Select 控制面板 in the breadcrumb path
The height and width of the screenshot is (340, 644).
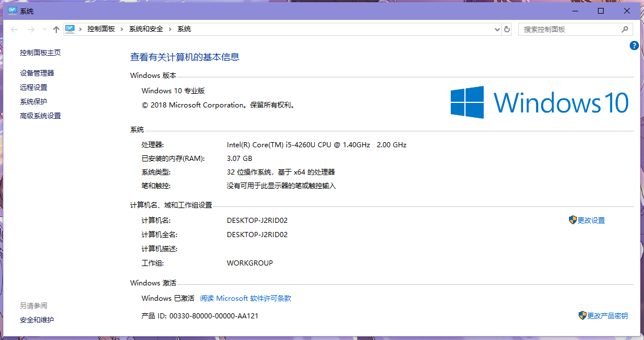101,29
